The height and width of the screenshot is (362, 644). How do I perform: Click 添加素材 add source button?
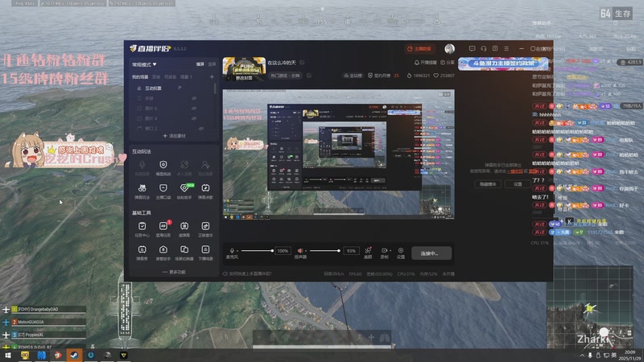(174, 136)
